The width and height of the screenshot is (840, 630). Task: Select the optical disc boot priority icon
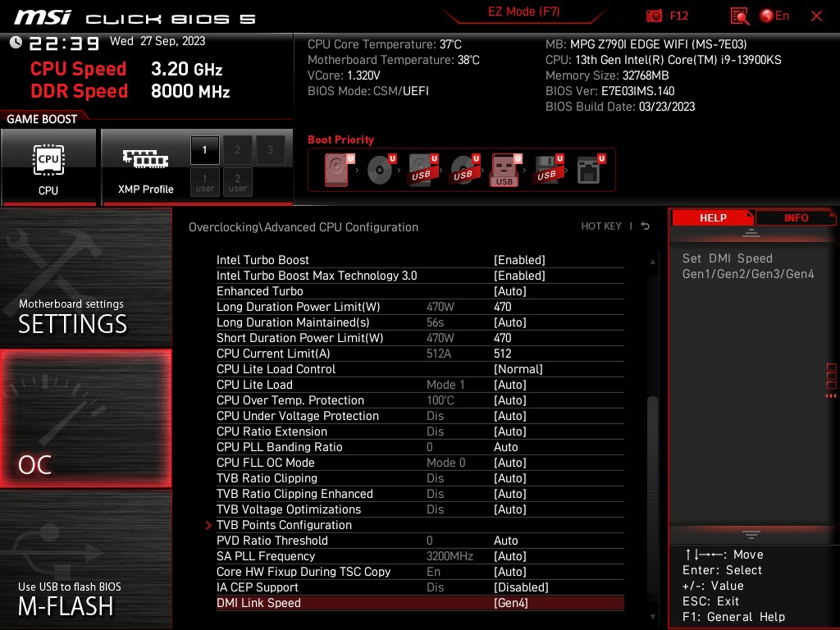click(x=381, y=170)
